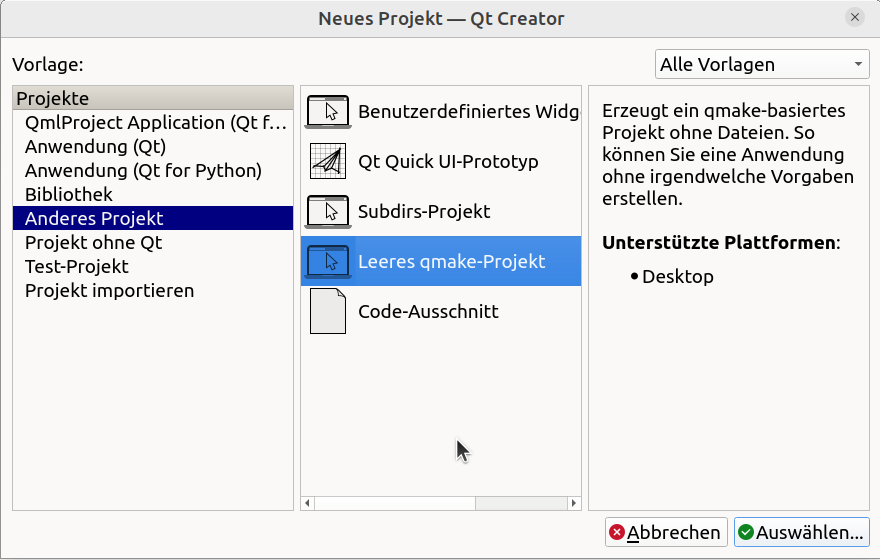The image size is (880, 560).
Task: Confirm with the Auswählen button
Action: click(801, 532)
